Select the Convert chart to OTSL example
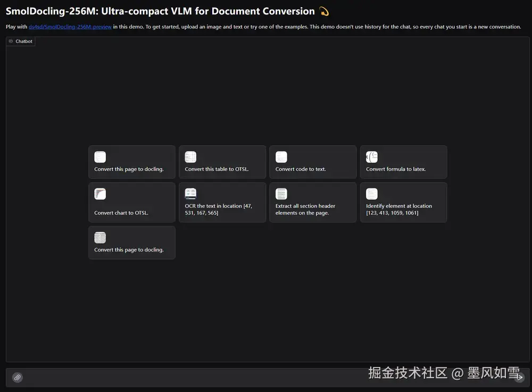Image resolution: width=532 pixels, height=392 pixels. click(131, 203)
